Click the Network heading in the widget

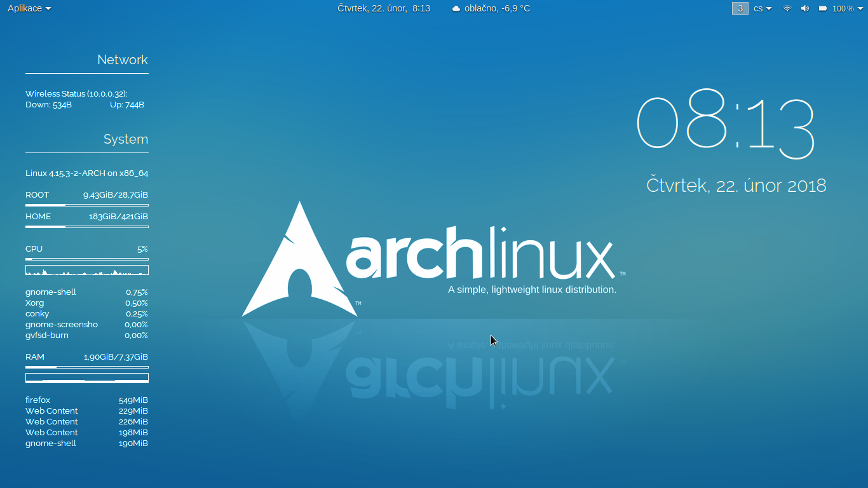[122, 60]
